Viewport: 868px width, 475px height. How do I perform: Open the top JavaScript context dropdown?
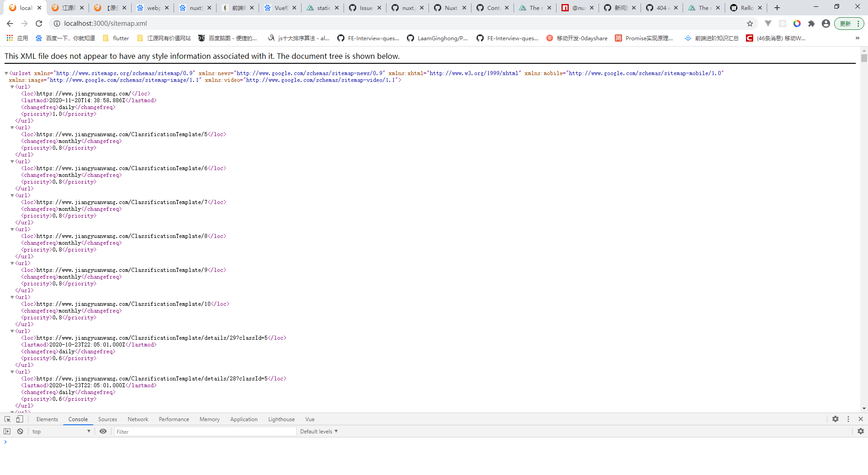61,432
